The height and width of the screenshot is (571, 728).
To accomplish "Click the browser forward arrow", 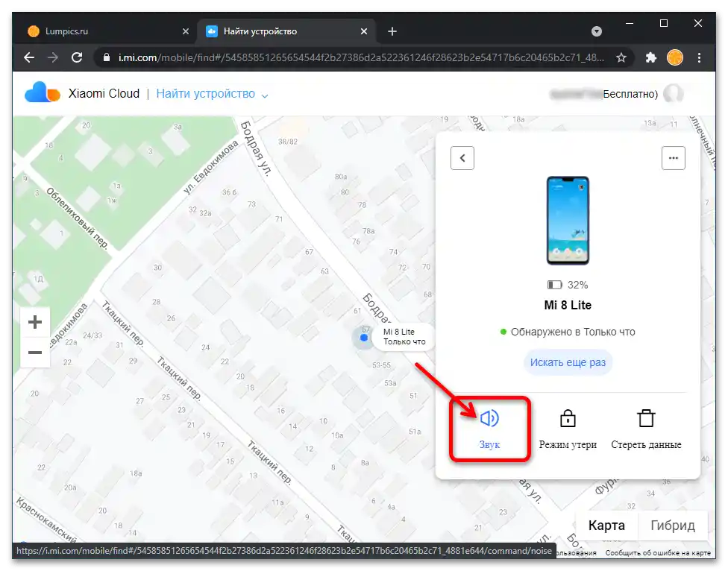I will pos(53,57).
